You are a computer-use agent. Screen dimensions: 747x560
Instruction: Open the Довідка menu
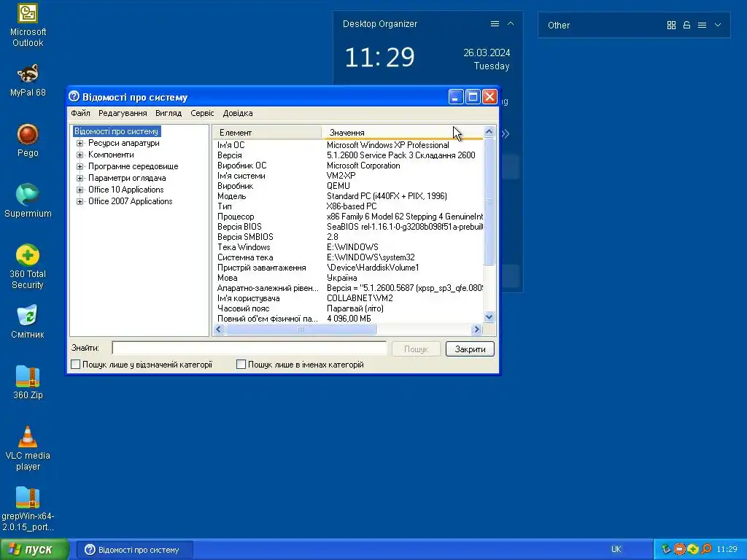tap(238, 113)
